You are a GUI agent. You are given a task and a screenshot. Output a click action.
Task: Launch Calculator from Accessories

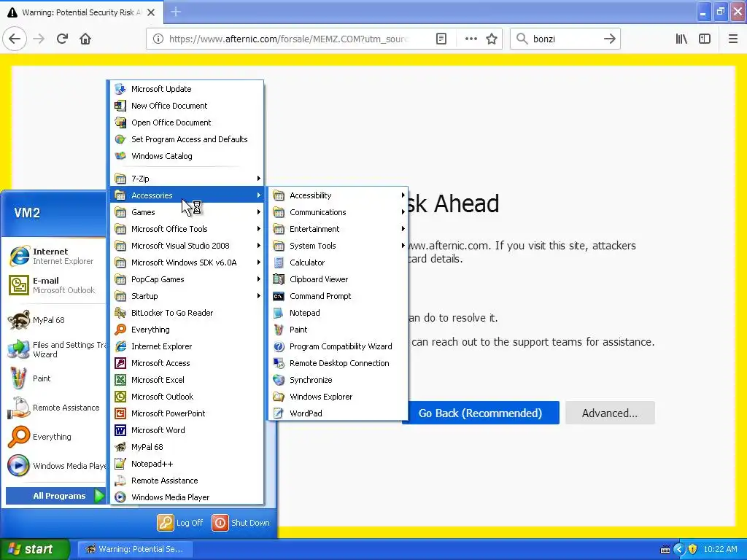pyautogui.click(x=338, y=262)
